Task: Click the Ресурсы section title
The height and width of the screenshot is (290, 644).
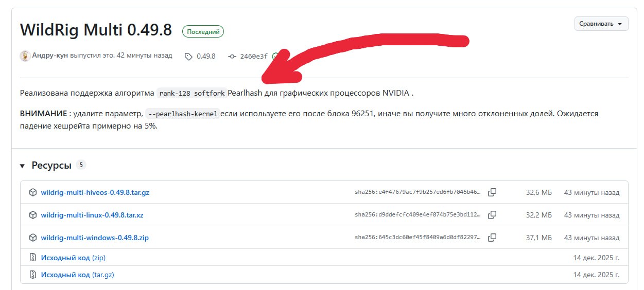Action: [51, 166]
